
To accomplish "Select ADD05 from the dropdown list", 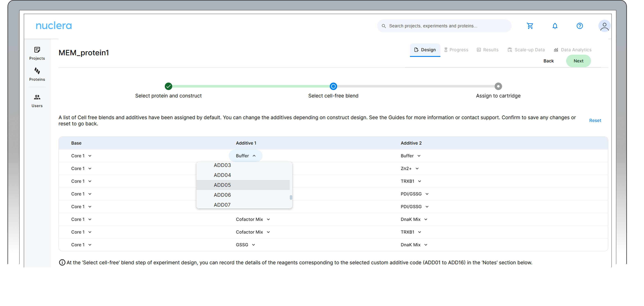I will click(222, 185).
